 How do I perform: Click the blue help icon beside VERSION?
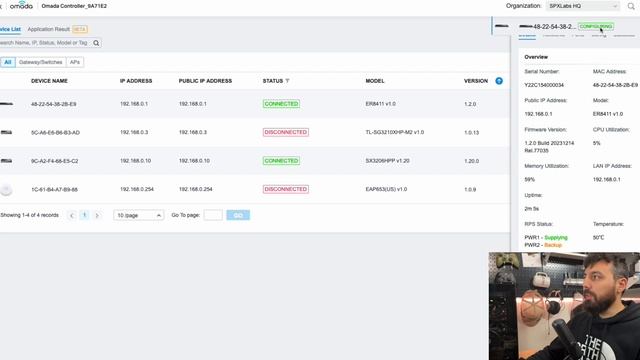click(x=499, y=81)
